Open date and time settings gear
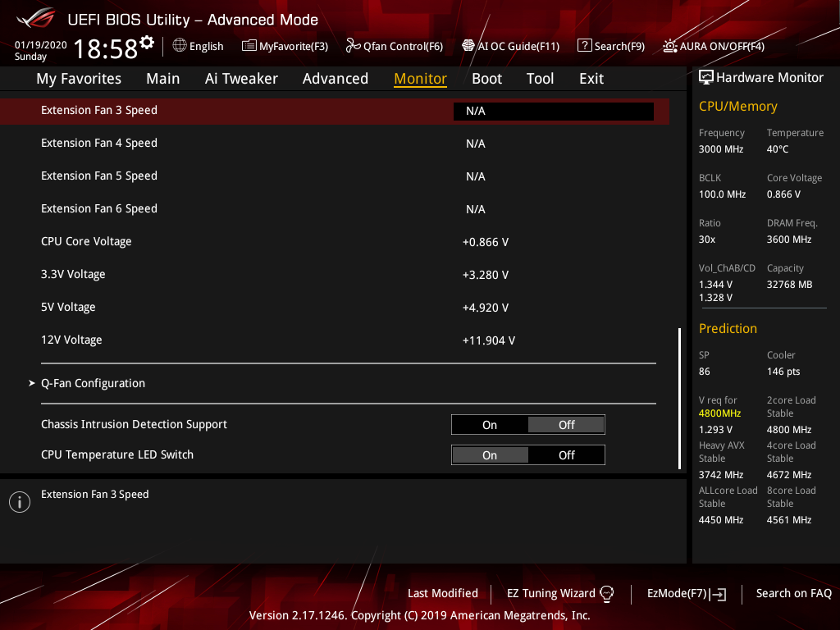Image resolution: width=840 pixels, height=630 pixels. click(147, 42)
